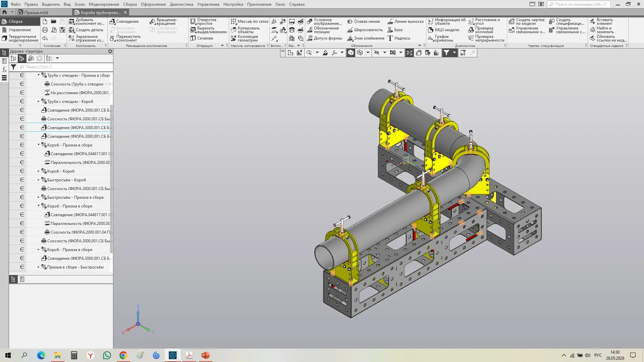Open Google Chrome from the taskbar
This screenshot has height=362, width=644.
coord(123,355)
